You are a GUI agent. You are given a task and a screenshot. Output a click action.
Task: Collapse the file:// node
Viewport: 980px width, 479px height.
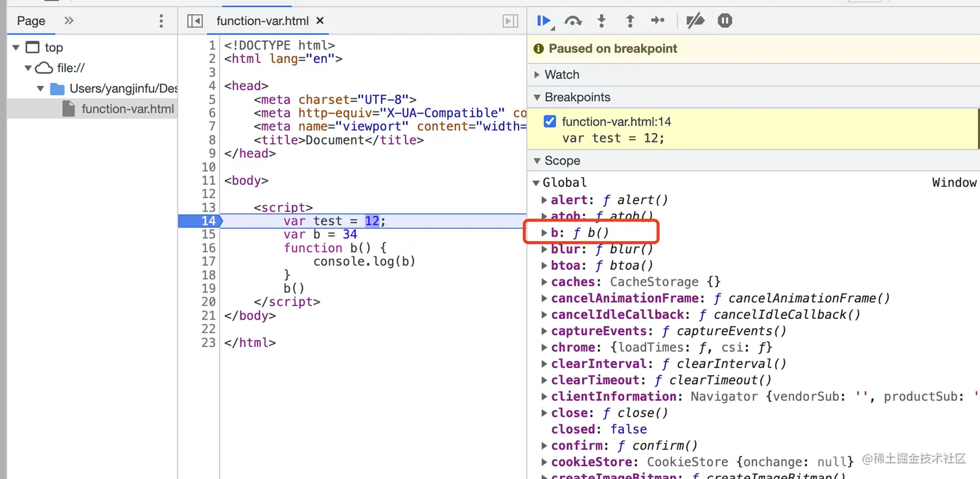[28, 68]
